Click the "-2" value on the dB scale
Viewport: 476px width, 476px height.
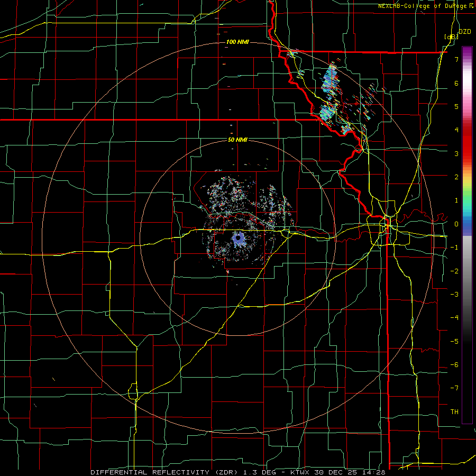[x=454, y=271]
